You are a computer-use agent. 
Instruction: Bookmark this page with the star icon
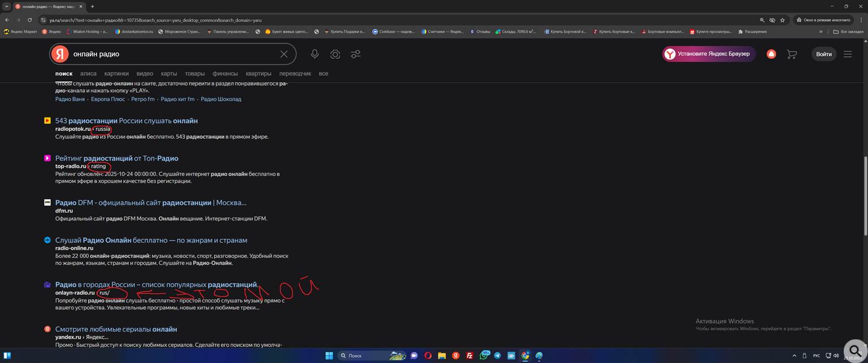click(783, 20)
